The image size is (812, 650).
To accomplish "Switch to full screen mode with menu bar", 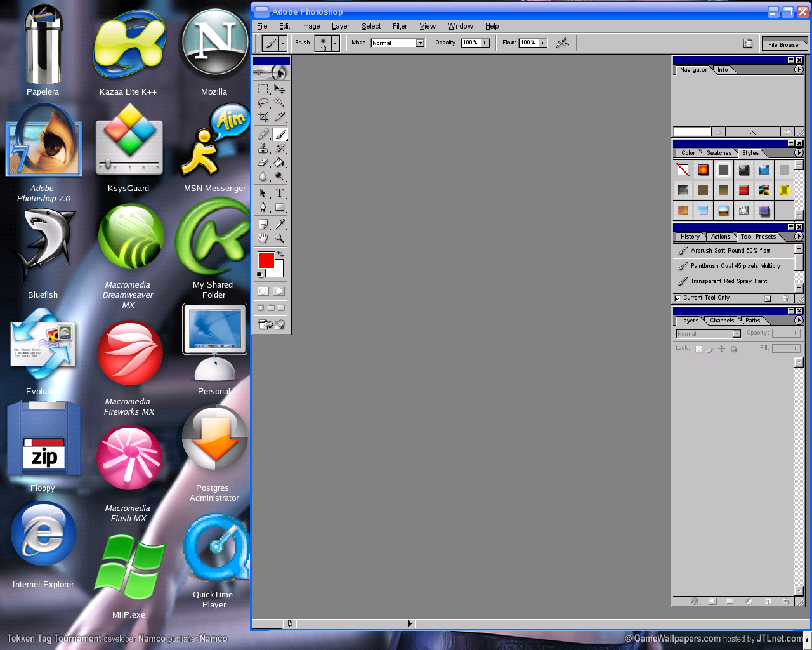I will coord(271,307).
